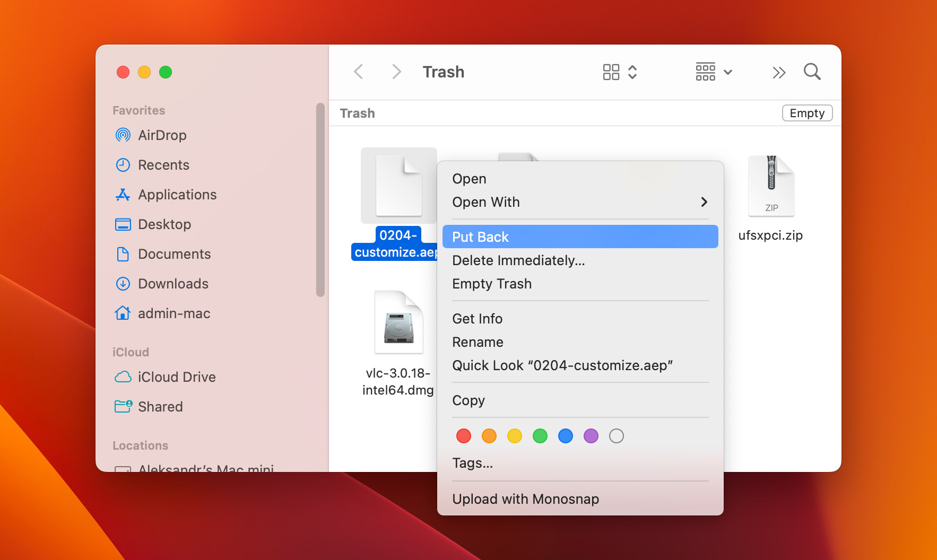Select iCloud Drive in the sidebar

176,377
